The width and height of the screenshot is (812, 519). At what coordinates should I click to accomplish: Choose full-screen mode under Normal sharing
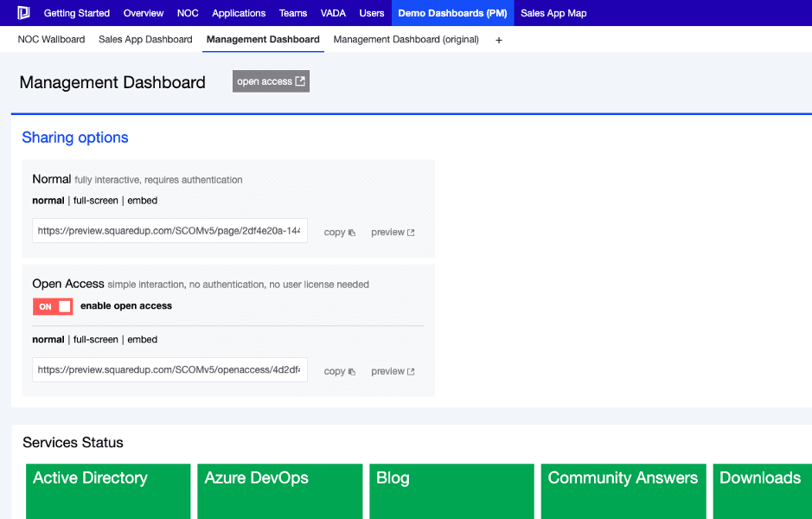(x=96, y=201)
